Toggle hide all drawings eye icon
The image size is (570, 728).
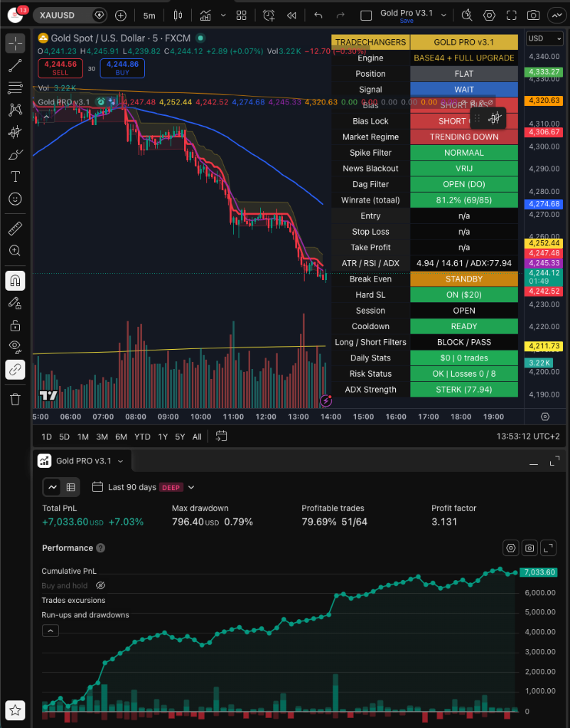point(16,347)
